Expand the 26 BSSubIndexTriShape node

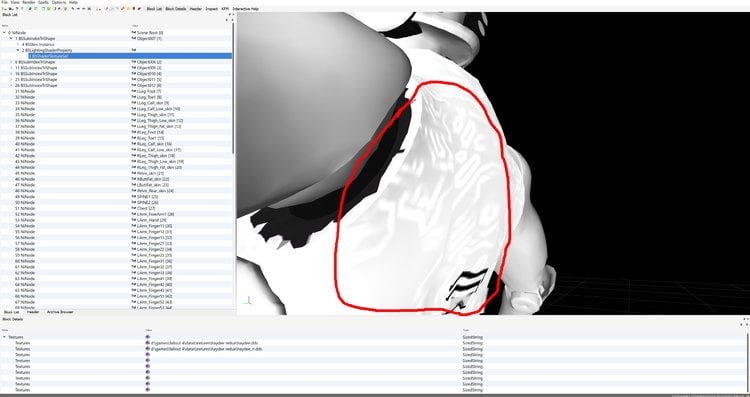(11, 85)
